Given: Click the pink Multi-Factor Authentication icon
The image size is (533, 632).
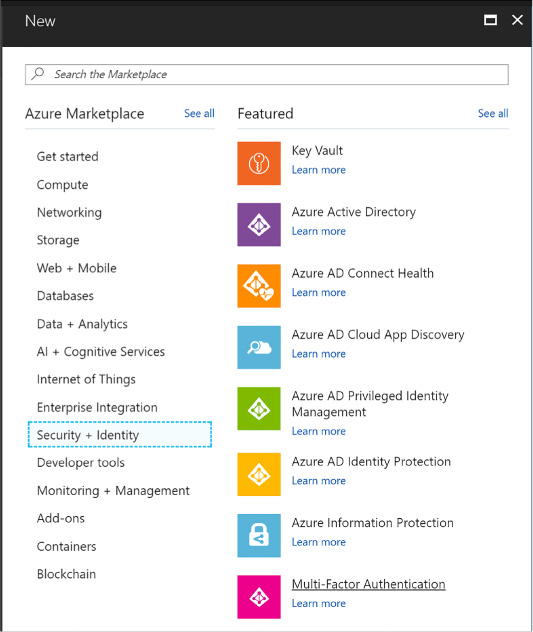Looking at the screenshot, I should click(x=259, y=597).
